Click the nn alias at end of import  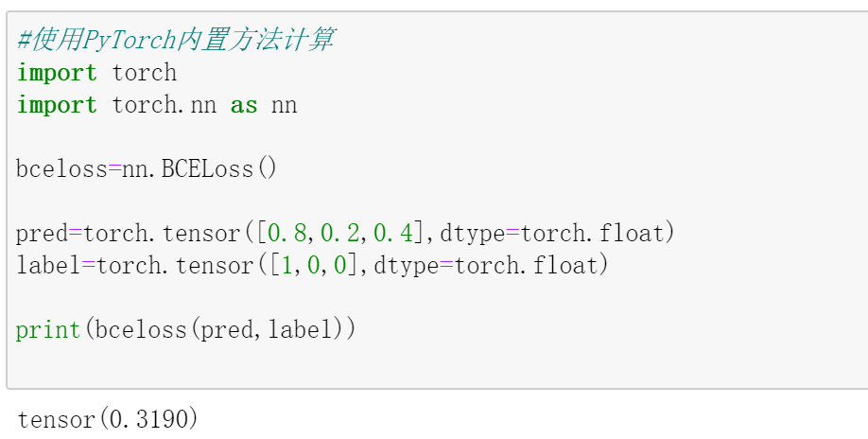point(284,106)
